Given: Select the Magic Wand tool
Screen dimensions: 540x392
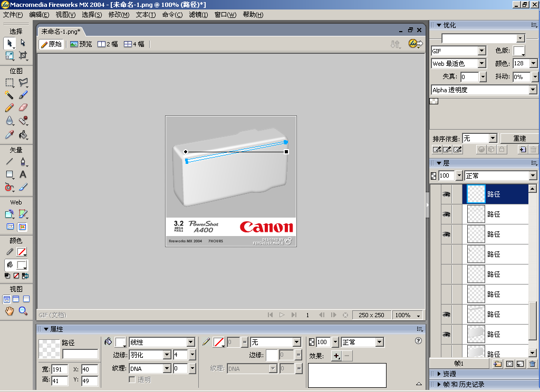Looking at the screenshot, I should coord(9,95).
